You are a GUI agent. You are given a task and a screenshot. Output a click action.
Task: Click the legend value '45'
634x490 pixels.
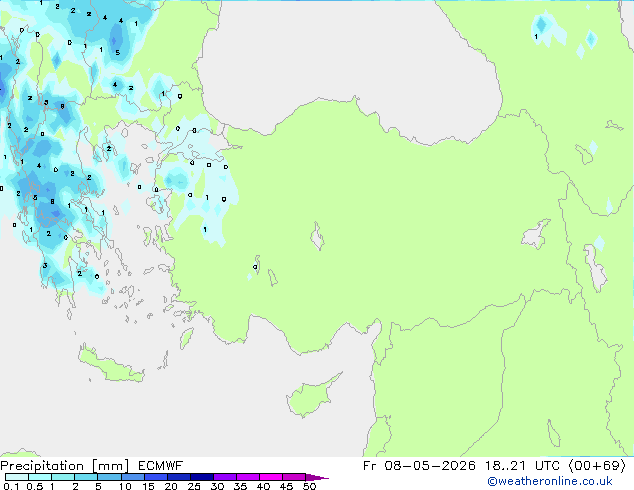(287, 486)
